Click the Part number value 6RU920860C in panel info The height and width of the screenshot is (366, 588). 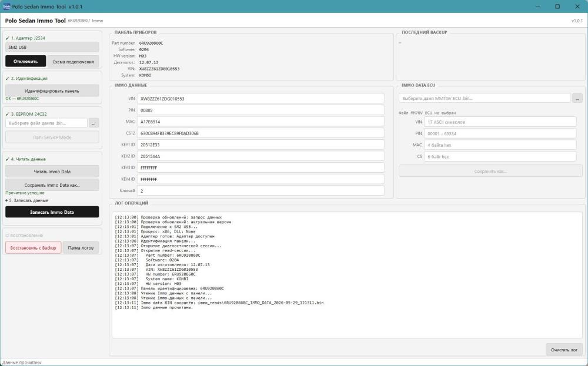[151, 43]
